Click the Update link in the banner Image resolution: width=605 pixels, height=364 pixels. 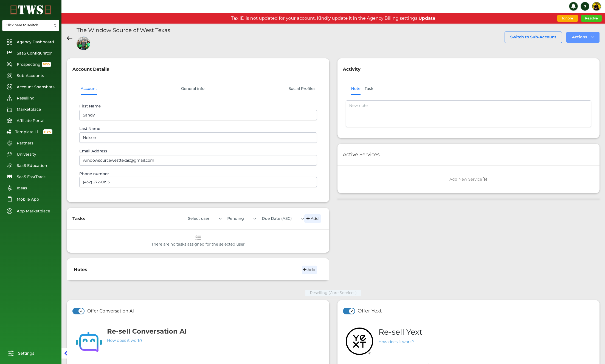coord(427,18)
